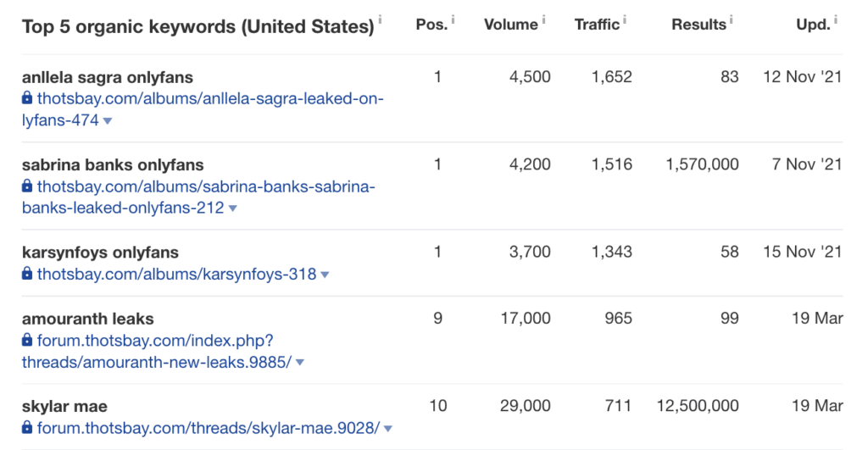The height and width of the screenshot is (450, 868).
Task: Select the amouranth leaks keyword
Action: click(88, 319)
